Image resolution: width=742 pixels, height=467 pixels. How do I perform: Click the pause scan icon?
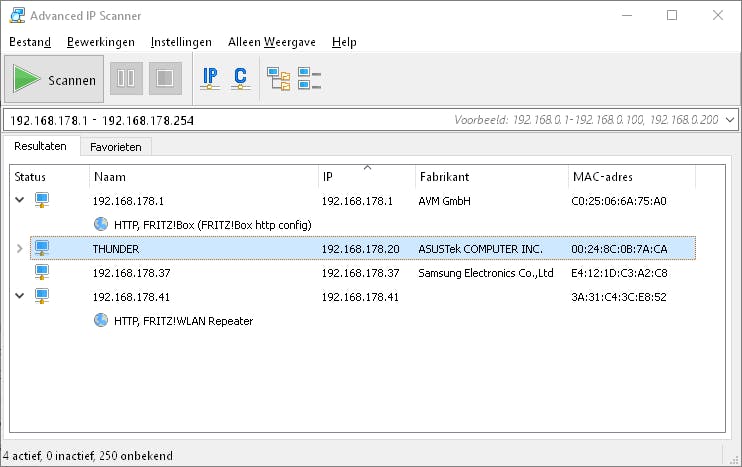126,79
